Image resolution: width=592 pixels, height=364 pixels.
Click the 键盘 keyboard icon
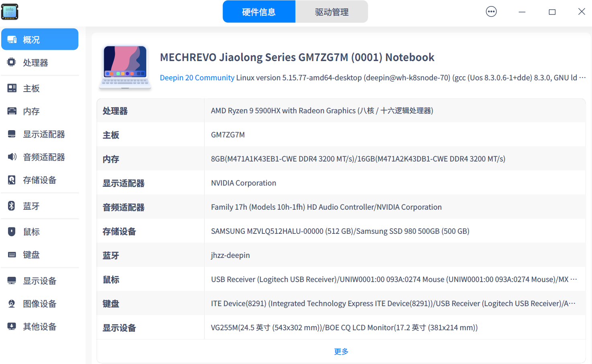(12, 254)
